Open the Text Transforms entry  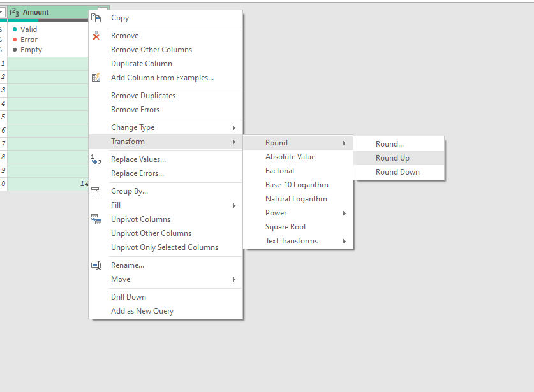[298, 241]
